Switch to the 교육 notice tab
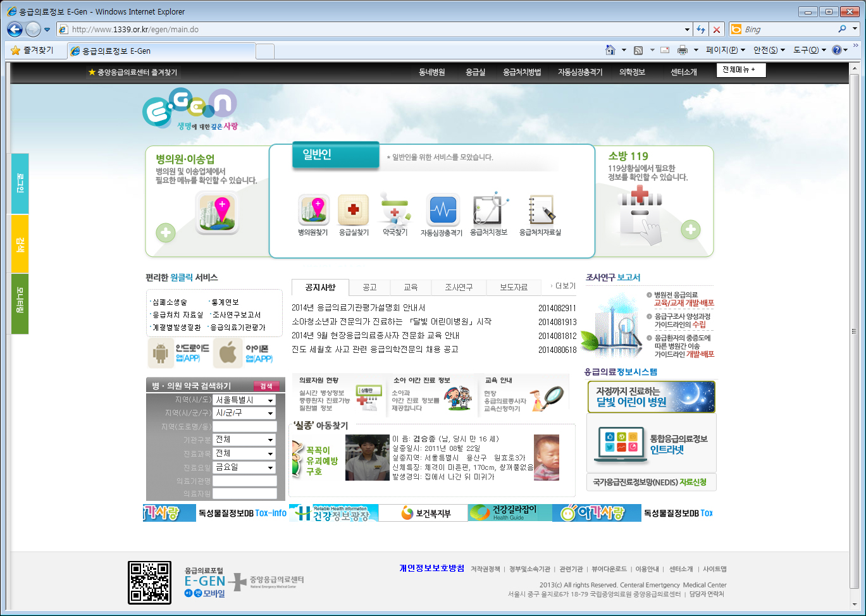Screen dimensions: 866x616 (411, 287)
